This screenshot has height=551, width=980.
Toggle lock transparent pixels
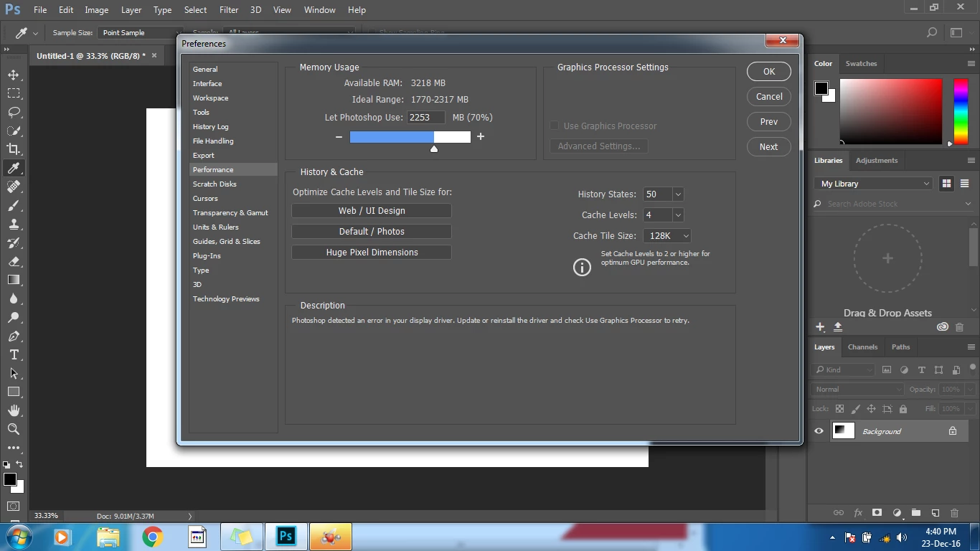[x=839, y=409]
